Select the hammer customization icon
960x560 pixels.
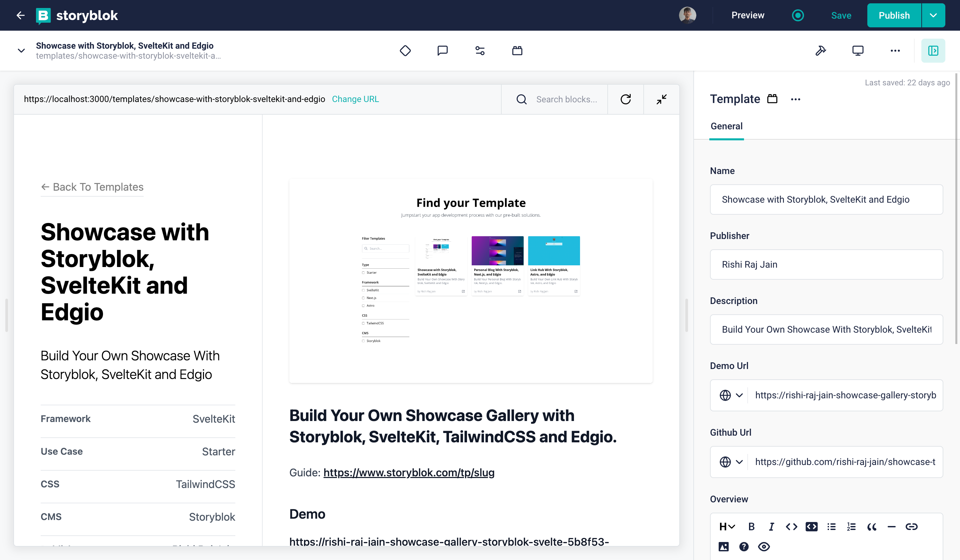[x=821, y=50]
